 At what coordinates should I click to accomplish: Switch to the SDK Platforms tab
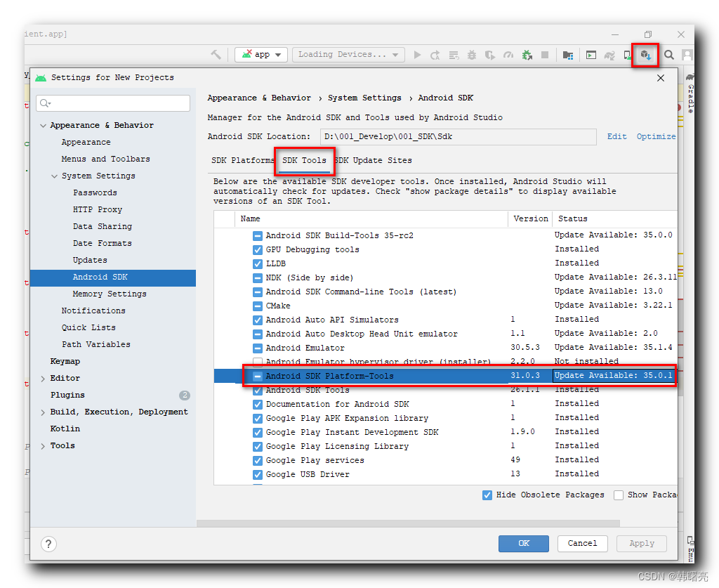click(x=242, y=160)
